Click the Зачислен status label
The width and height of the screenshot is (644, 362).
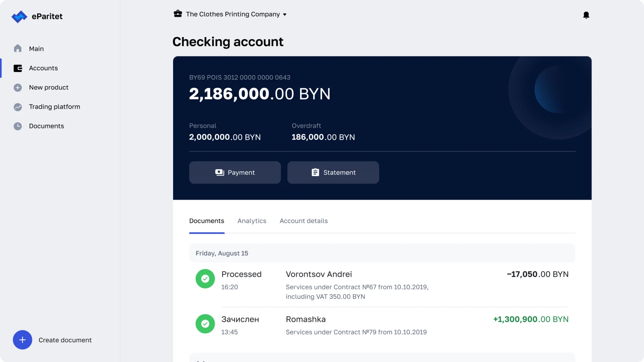pyautogui.click(x=240, y=319)
